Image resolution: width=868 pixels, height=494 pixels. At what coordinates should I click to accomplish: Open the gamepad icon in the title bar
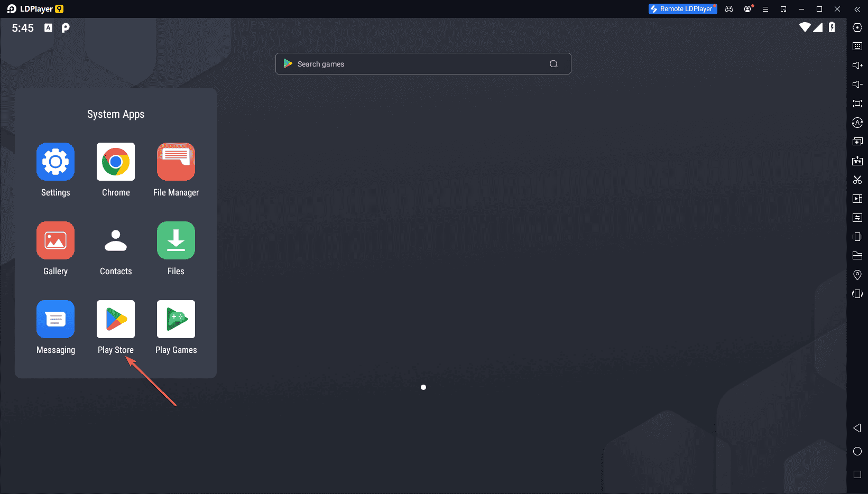pos(729,9)
